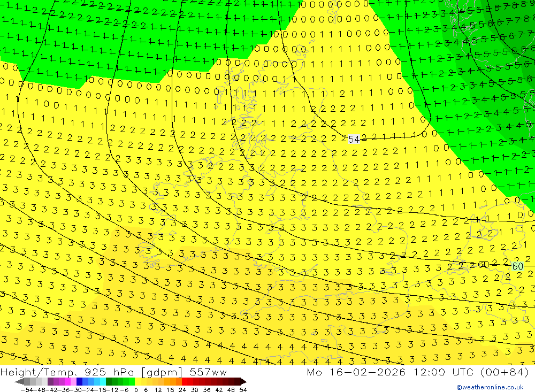Image resolution: width=535 pixels, height=392 pixels.
Task: Click the rightmost 54 legend scale value
Action: tap(243, 390)
